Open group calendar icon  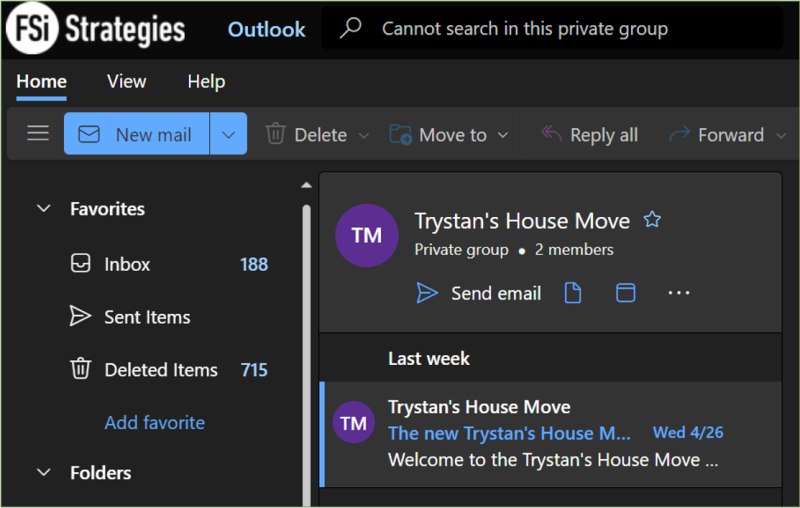[x=626, y=293]
